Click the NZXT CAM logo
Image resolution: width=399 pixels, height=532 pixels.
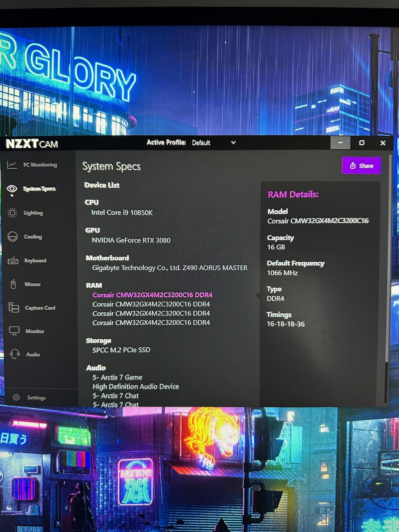32,144
